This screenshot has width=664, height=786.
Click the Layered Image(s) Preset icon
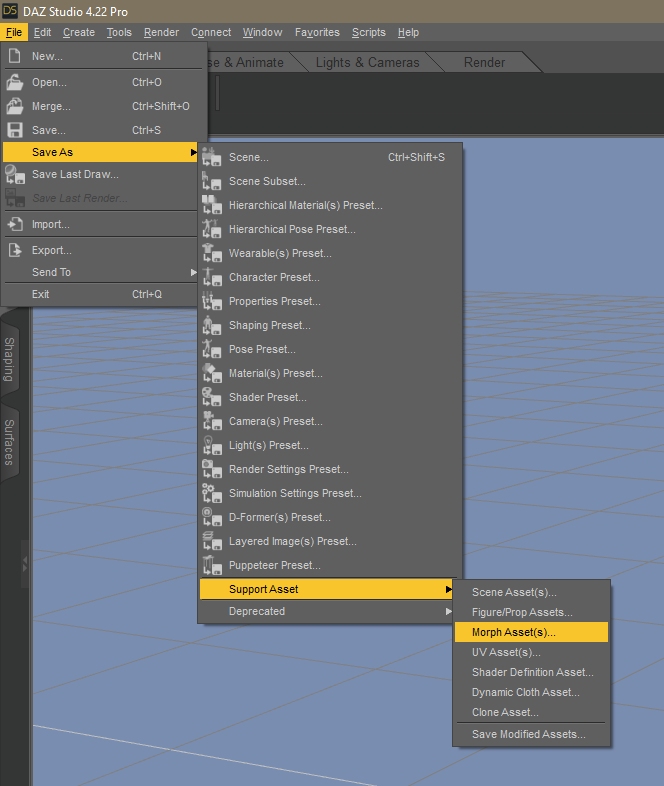click(x=211, y=541)
